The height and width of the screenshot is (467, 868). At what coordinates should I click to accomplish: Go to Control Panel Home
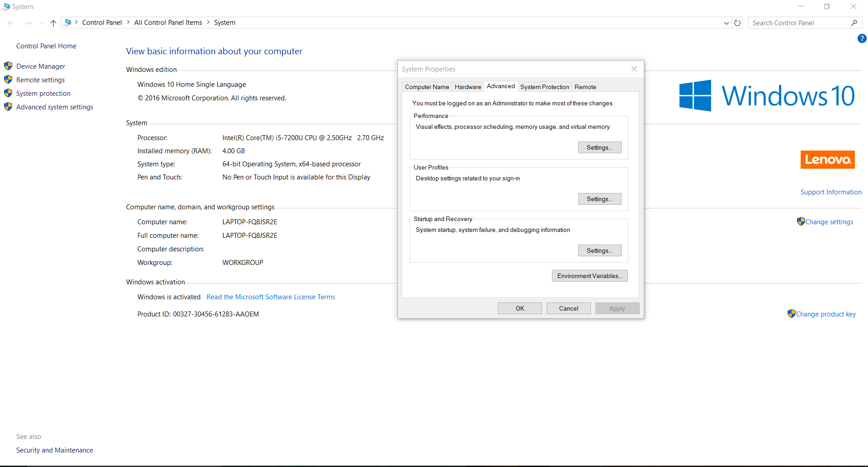pyautogui.click(x=46, y=46)
